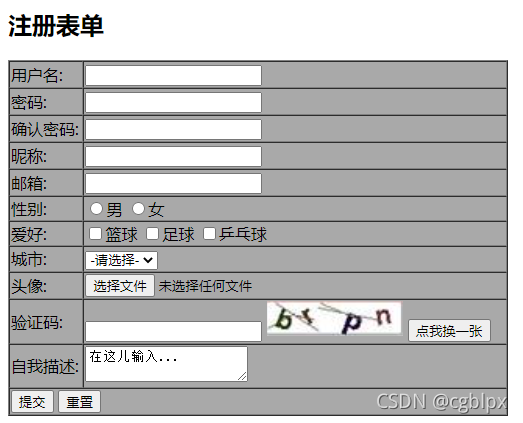
Task: Enable the 乒乓球 checkbox
Action: tap(209, 234)
